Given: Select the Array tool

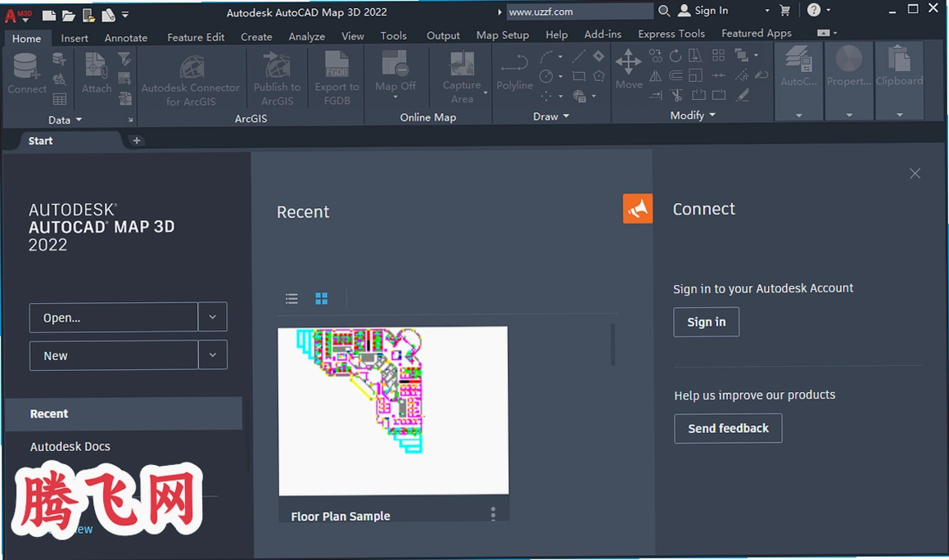Looking at the screenshot, I should coord(718,56).
